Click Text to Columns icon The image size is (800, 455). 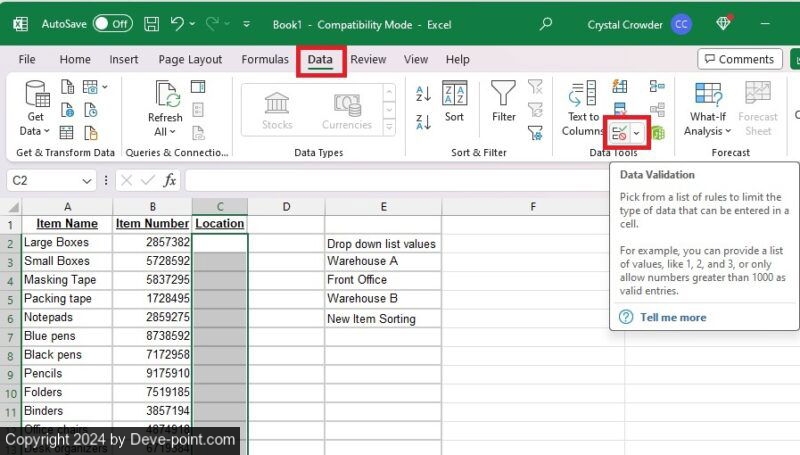tap(583, 108)
